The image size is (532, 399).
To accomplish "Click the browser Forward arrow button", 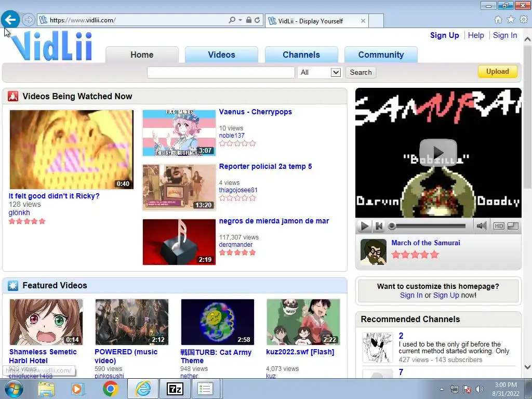I will pos(29,20).
